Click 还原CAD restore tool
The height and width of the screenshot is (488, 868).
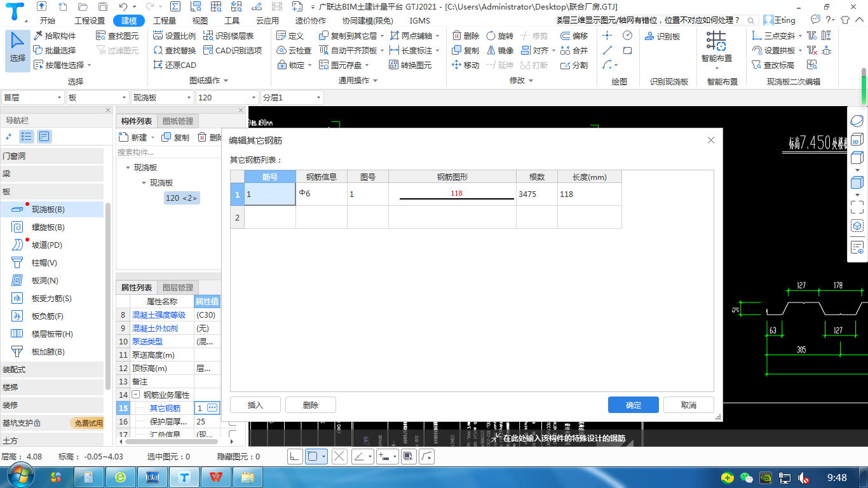175,65
